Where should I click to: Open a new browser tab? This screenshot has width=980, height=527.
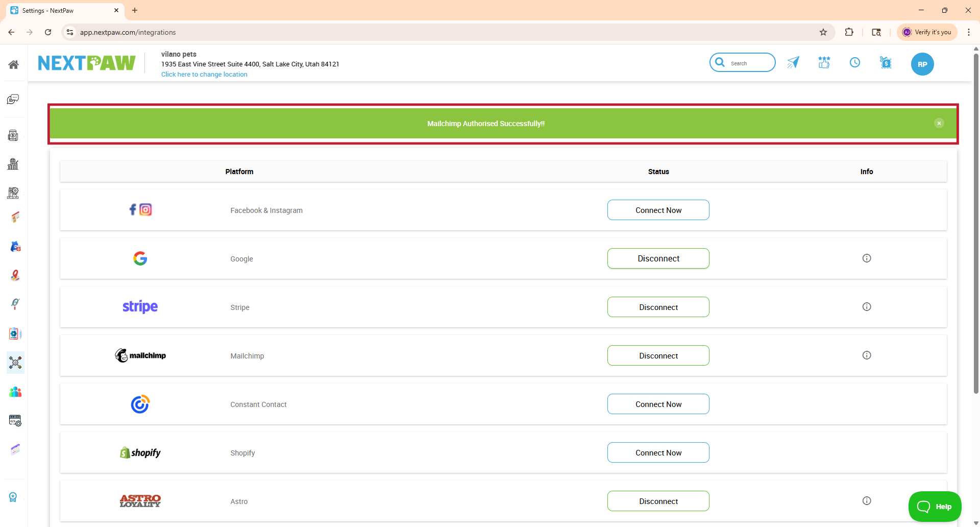click(x=135, y=10)
